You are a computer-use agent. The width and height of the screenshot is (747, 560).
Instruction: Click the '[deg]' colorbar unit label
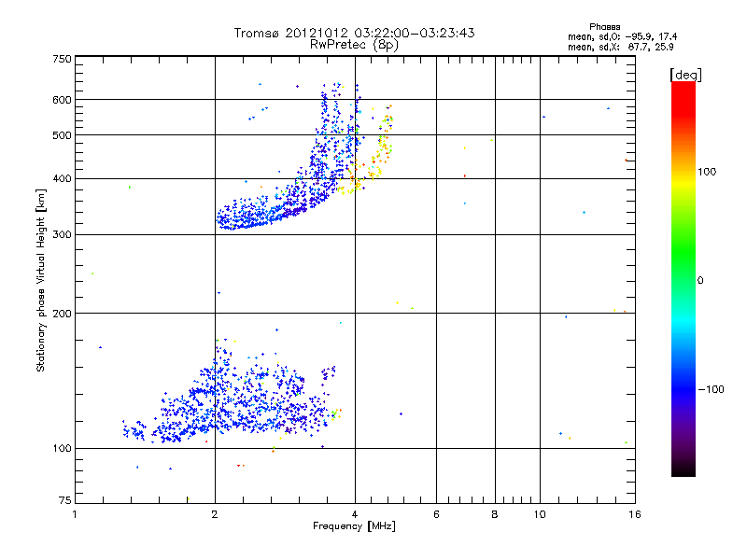[x=685, y=75]
